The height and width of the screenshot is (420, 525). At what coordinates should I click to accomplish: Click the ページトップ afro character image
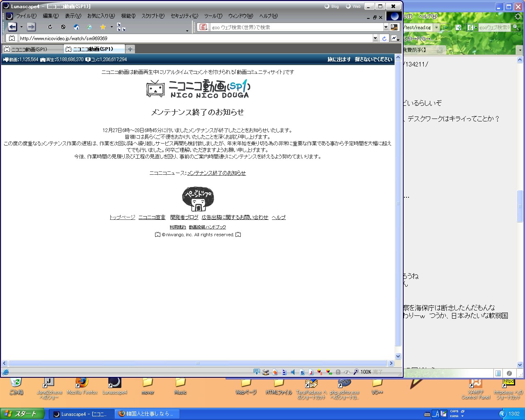[198, 199]
